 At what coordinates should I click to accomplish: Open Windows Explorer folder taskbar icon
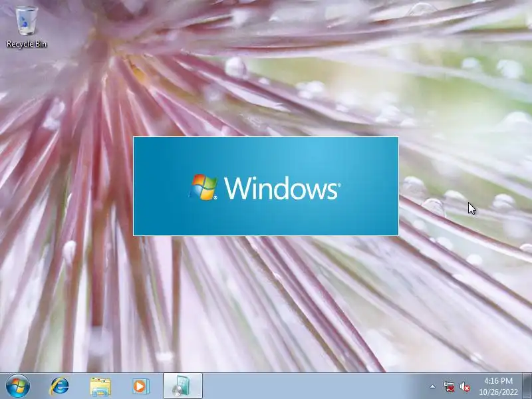[100, 386]
